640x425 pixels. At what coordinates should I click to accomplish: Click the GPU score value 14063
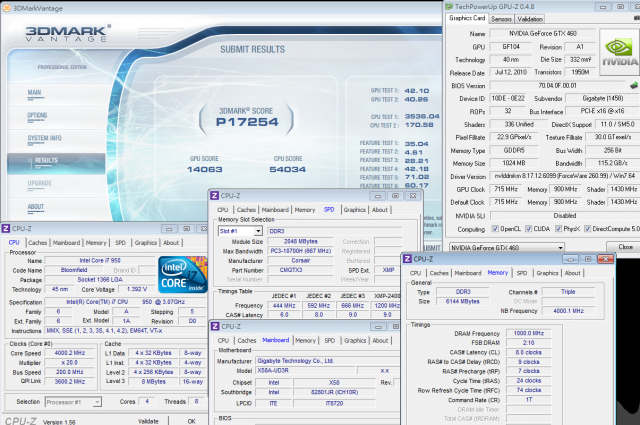204,169
